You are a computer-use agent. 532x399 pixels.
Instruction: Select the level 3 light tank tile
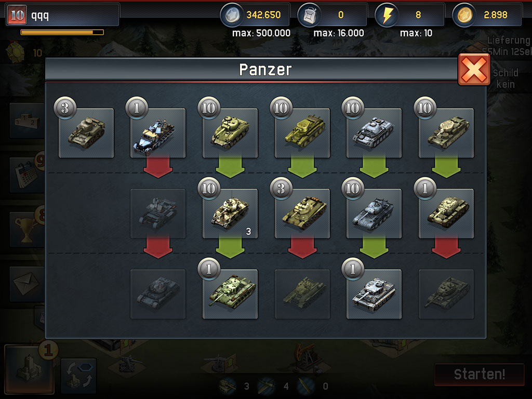[x=86, y=133]
